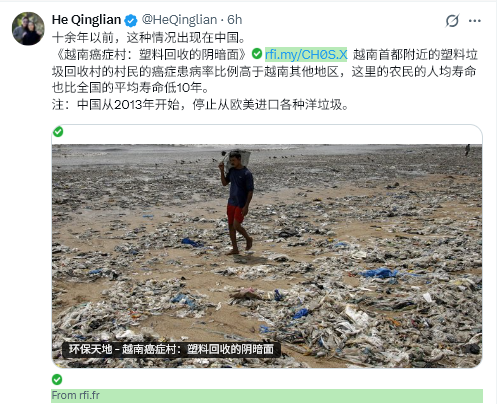499x404 pixels.
Task: Expand the three-dot more options menu
Action: (x=474, y=21)
